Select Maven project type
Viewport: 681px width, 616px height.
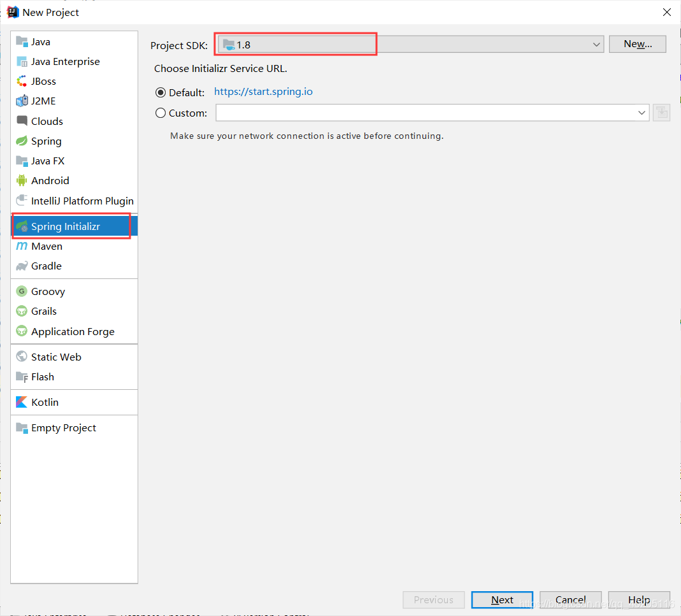click(x=47, y=247)
